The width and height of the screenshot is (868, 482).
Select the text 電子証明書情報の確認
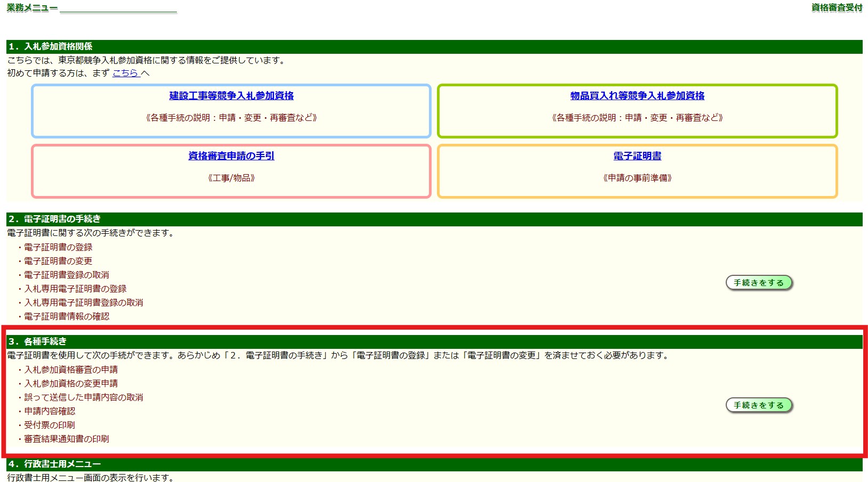point(67,316)
